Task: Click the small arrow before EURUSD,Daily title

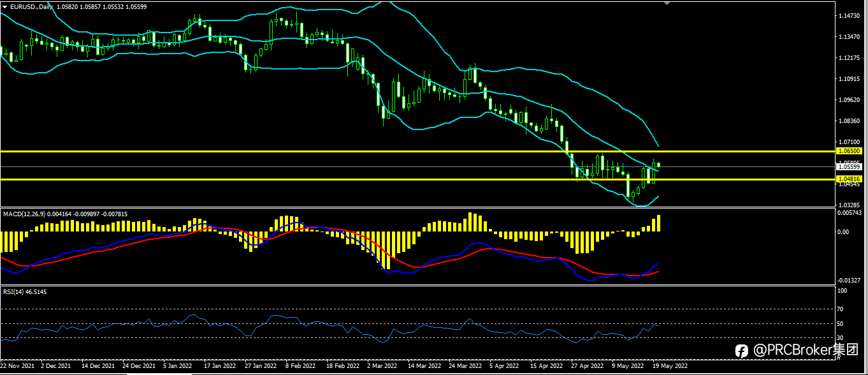Action: [4, 6]
